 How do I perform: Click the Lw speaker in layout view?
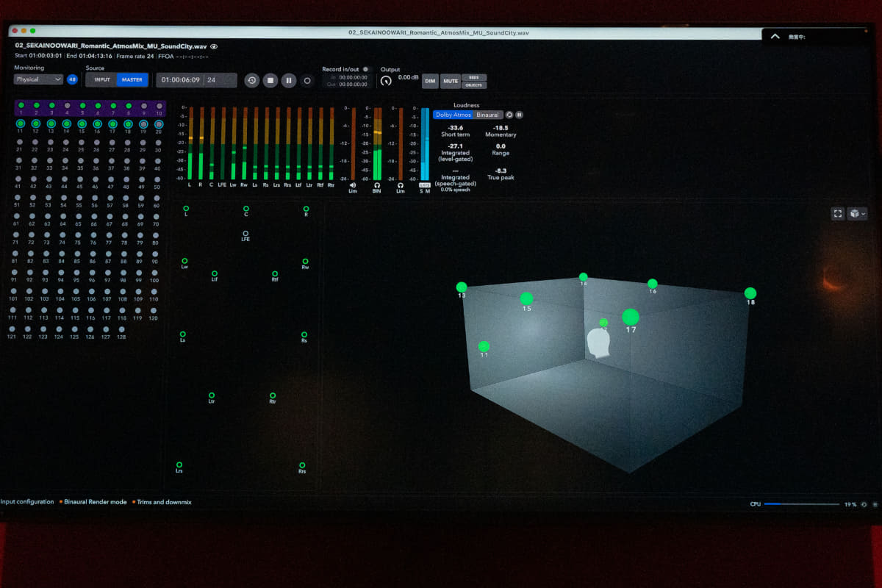(184, 261)
